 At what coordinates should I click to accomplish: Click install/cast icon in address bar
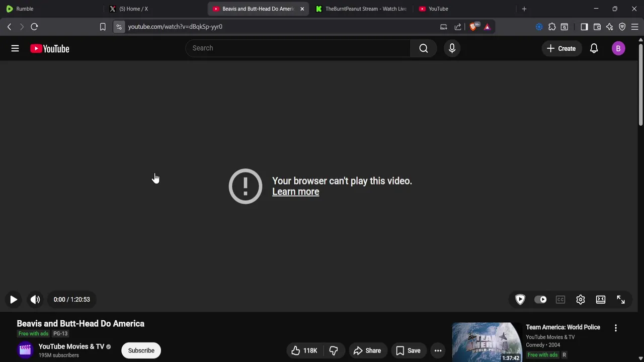click(444, 27)
